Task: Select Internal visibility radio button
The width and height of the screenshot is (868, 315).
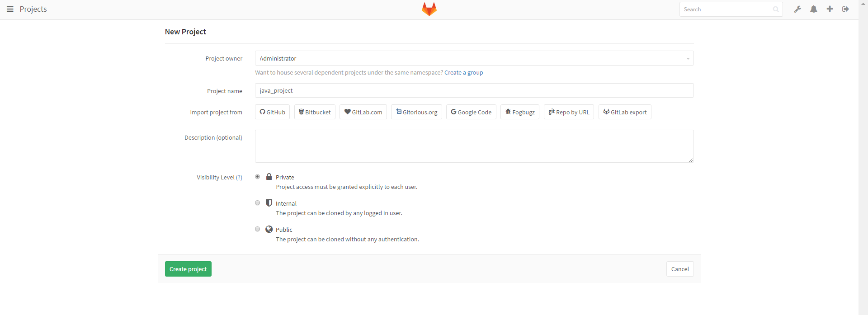Action: point(258,203)
